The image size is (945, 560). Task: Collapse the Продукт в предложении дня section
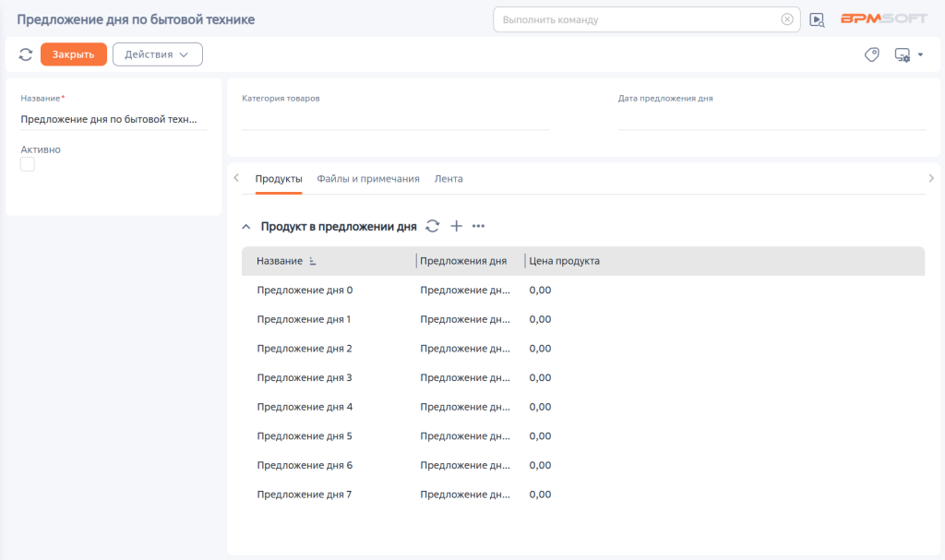click(x=246, y=226)
